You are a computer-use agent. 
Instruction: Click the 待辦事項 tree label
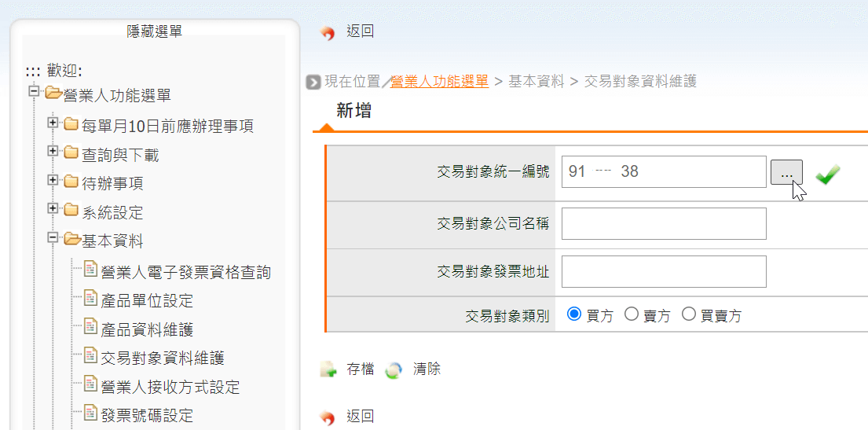click(113, 184)
